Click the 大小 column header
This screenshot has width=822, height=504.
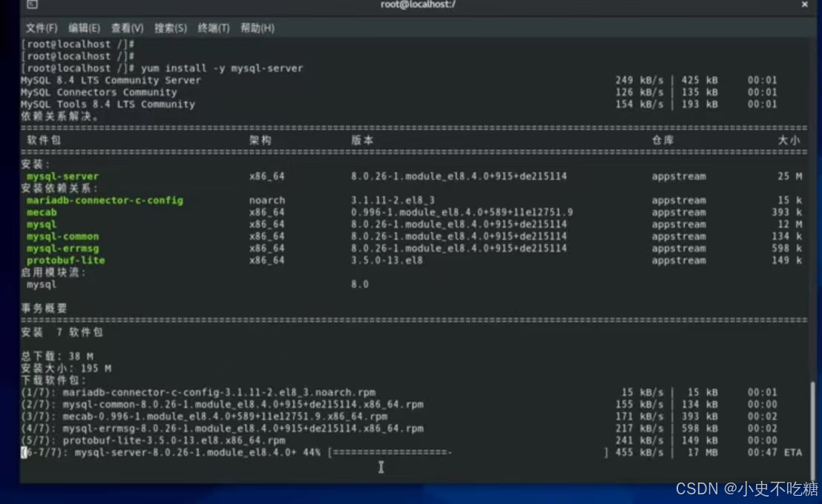coord(789,140)
